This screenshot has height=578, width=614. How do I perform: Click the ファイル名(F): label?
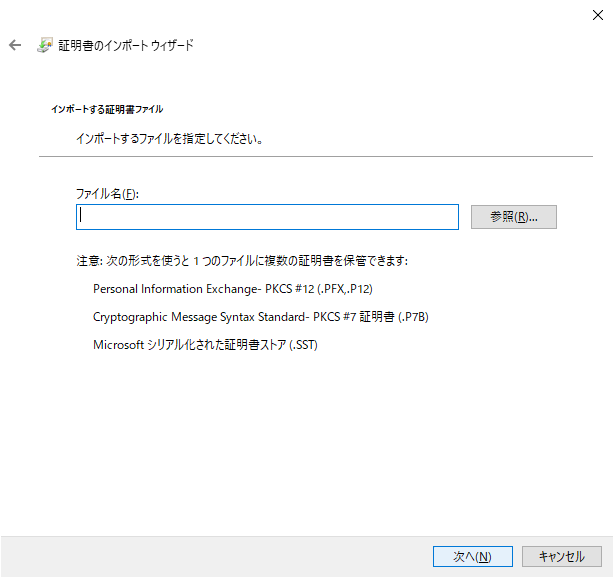tap(107, 193)
